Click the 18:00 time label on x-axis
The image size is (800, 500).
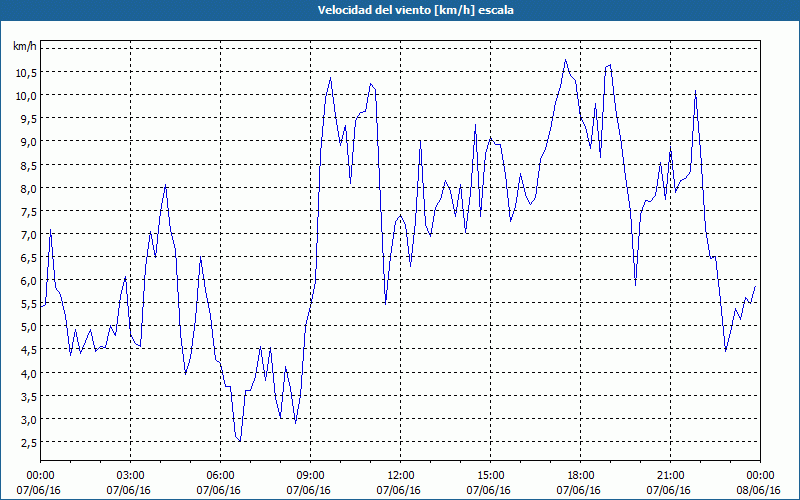[579, 476]
